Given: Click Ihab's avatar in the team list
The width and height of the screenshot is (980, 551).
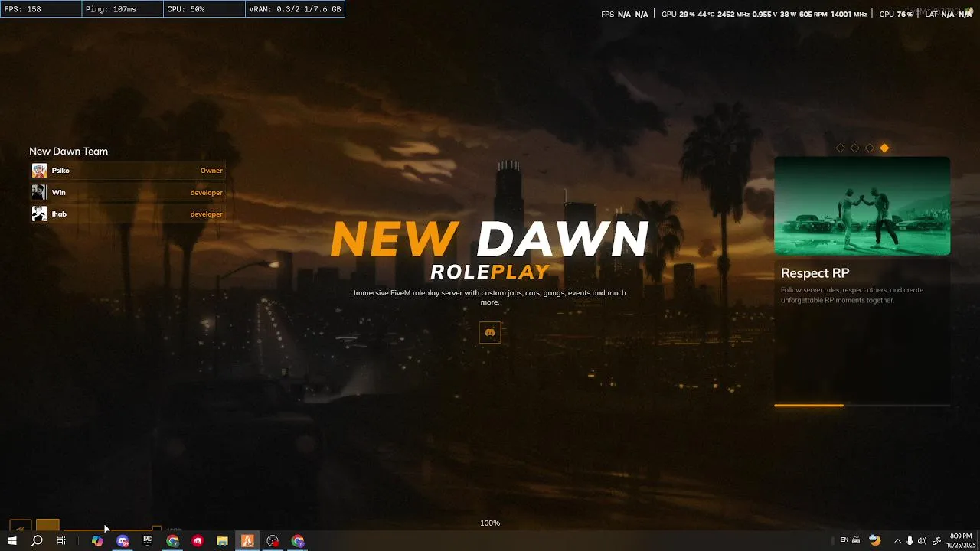Looking at the screenshot, I should [x=39, y=214].
